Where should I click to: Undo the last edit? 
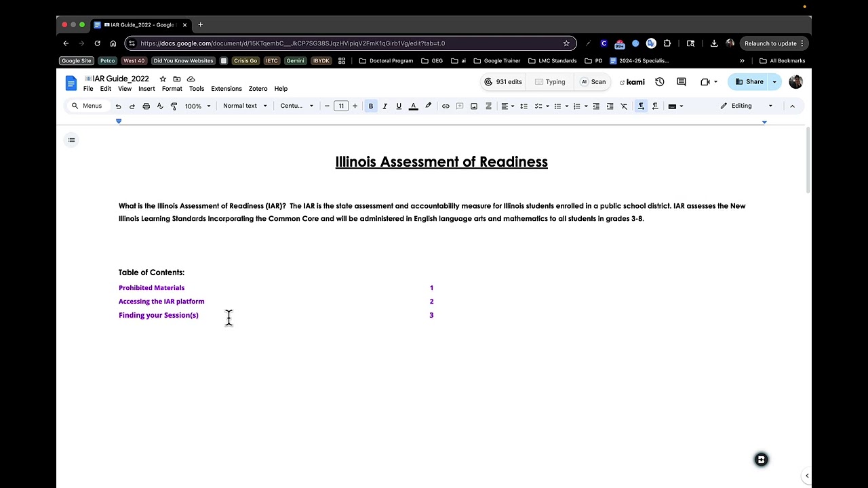coord(118,106)
